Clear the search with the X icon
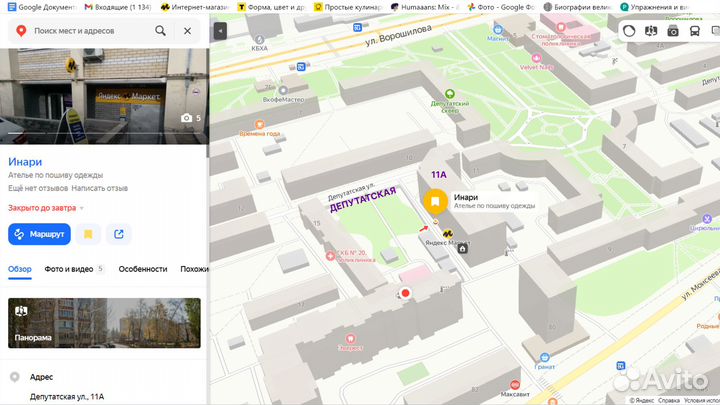This screenshot has height=405, width=720. point(187,31)
